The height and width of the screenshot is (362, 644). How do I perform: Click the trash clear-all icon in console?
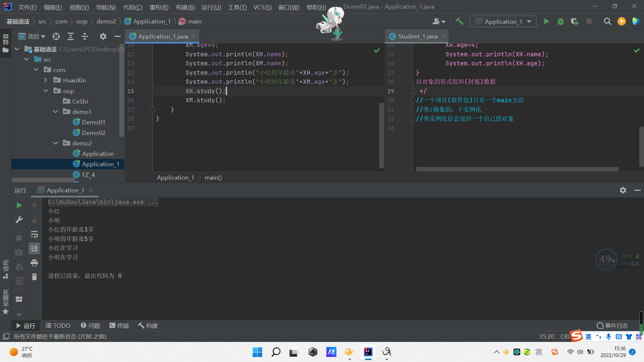34,277
